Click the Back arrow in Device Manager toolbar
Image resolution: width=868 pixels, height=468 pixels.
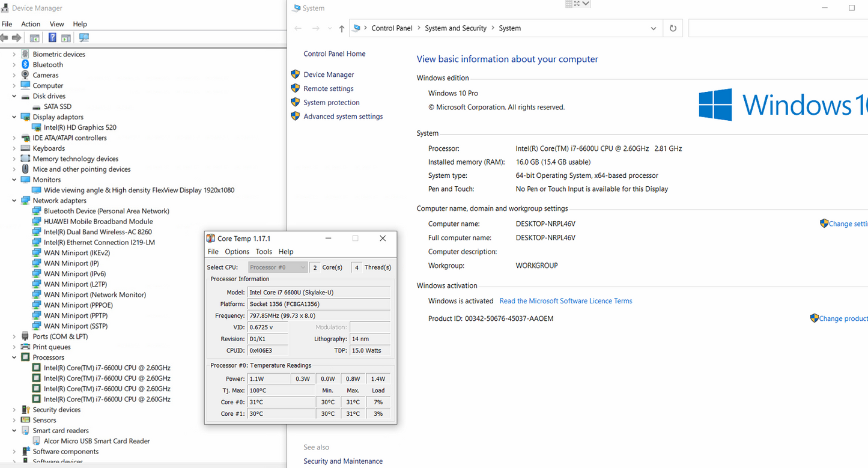(x=4, y=38)
